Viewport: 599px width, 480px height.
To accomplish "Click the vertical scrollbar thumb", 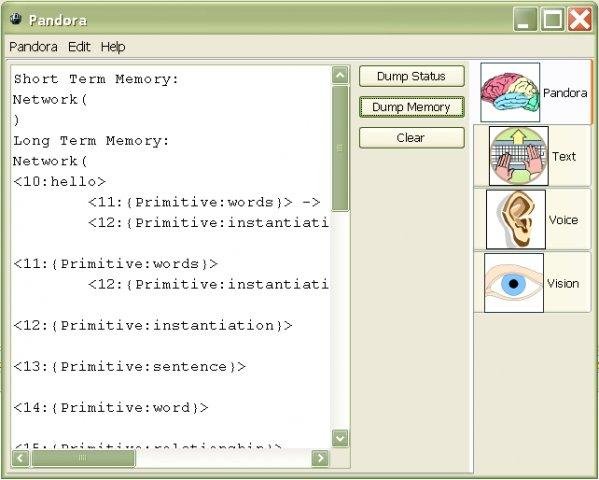I will point(340,148).
